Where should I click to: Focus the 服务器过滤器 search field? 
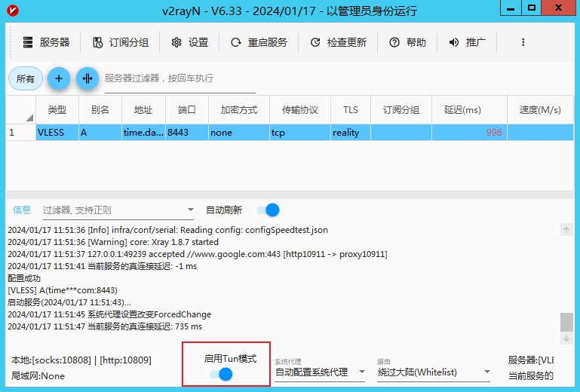pyautogui.click(x=180, y=78)
